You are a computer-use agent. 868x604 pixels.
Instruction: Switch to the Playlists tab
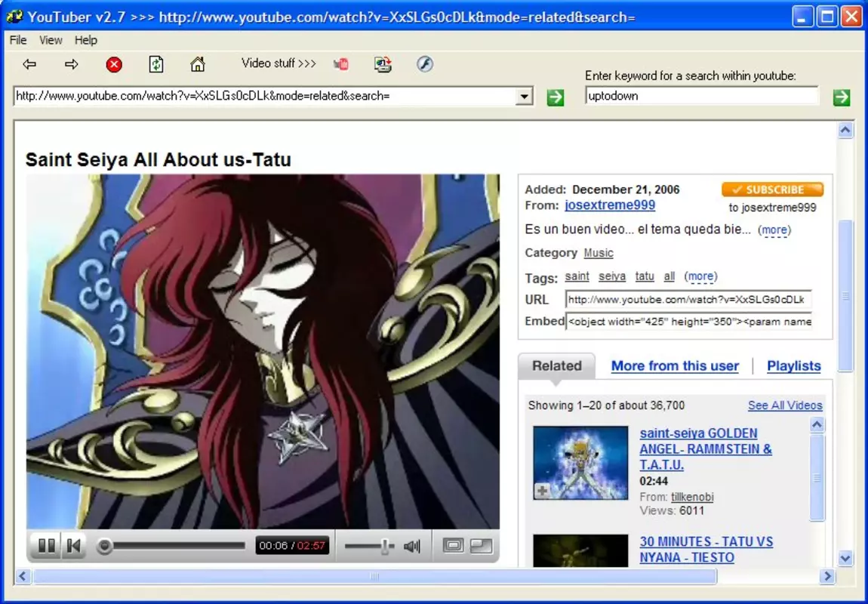point(794,366)
